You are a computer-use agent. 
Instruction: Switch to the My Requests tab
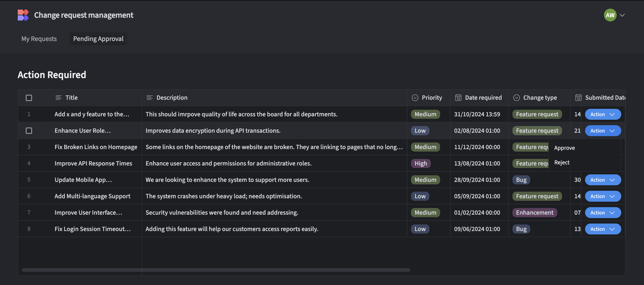point(39,39)
